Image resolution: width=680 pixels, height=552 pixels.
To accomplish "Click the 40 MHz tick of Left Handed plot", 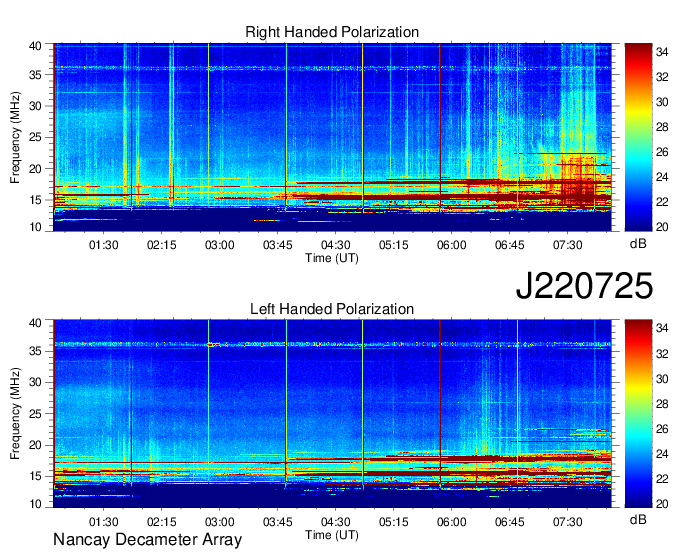I will (35, 323).
